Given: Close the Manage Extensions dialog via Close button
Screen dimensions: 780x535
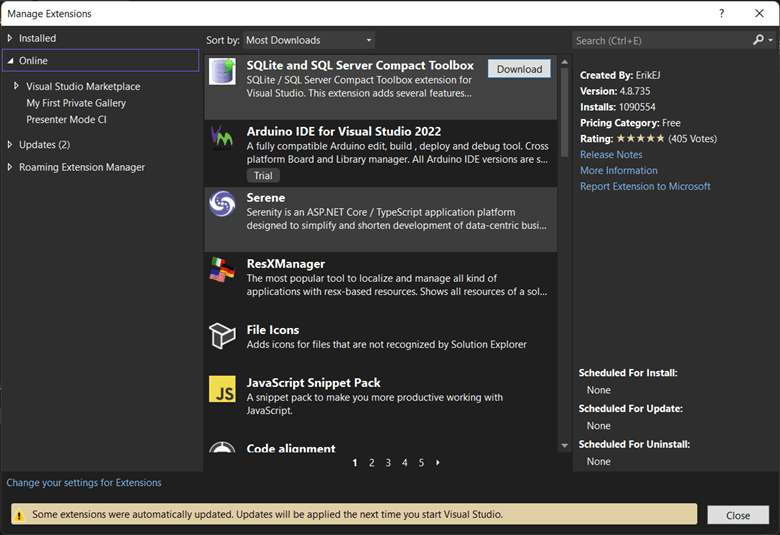Looking at the screenshot, I should tap(738, 516).
